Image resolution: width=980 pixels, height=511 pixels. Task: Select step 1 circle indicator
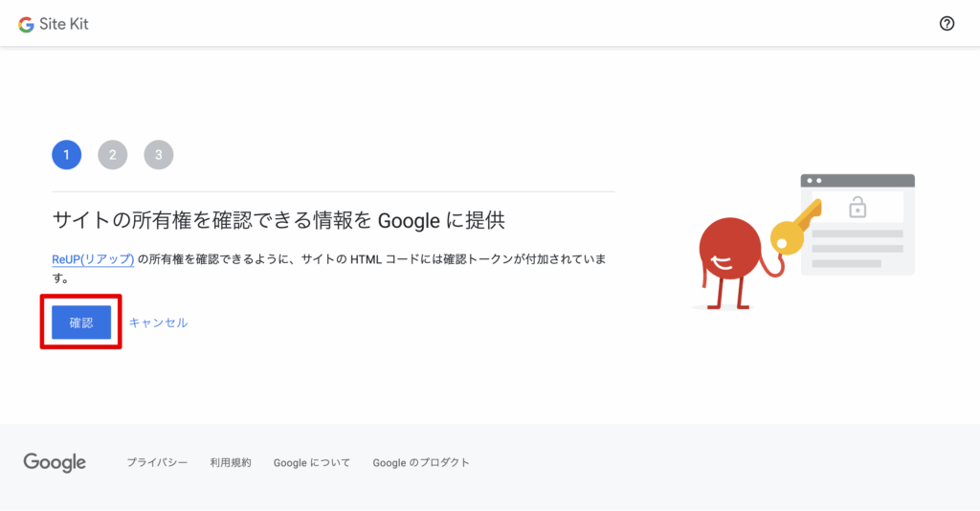pyautogui.click(x=67, y=155)
